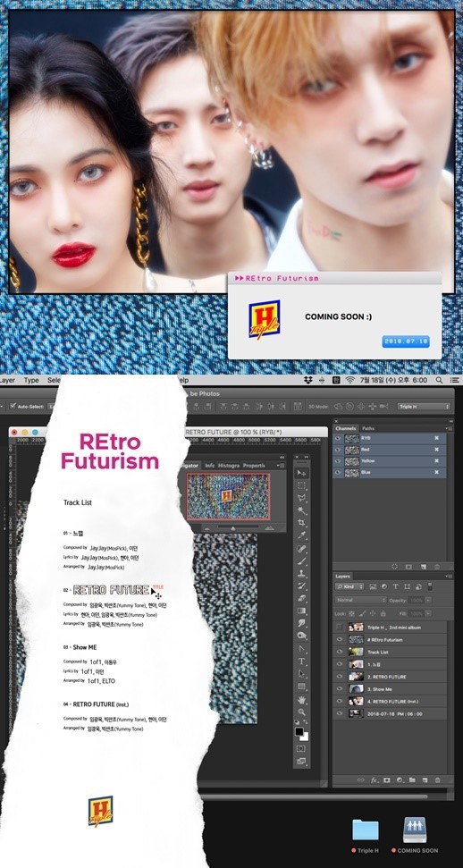
Task: Choose the Horizontal Type tool
Action: [x=302, y=661]
